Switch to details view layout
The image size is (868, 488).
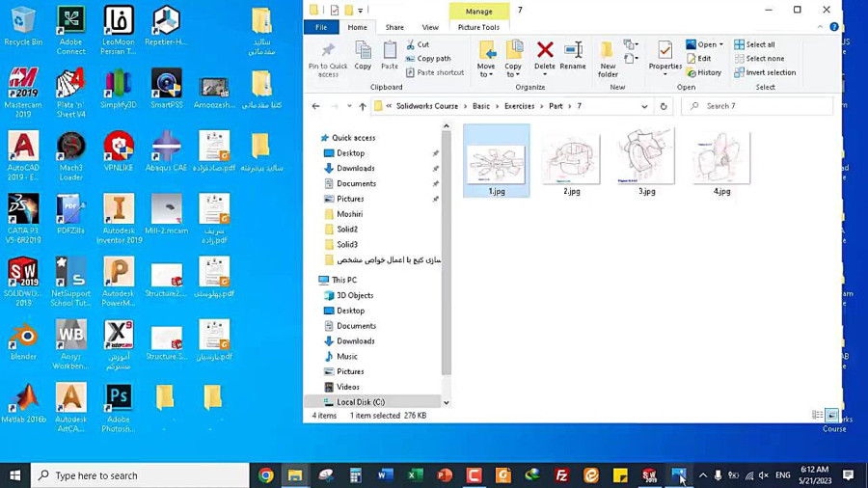click(x=817, y=415)
